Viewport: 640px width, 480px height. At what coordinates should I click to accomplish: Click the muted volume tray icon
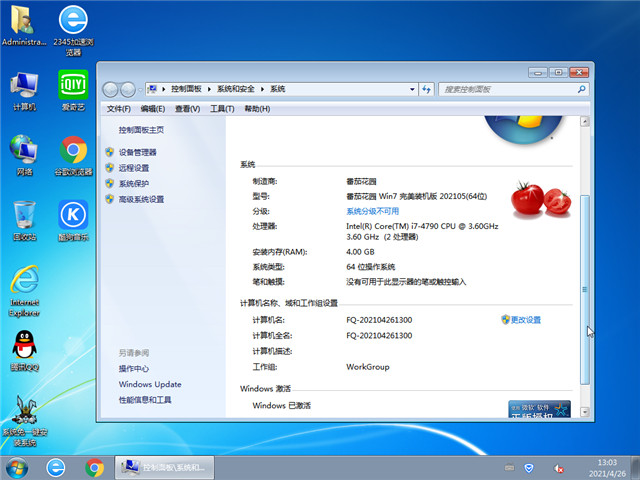(x=558, y=469)
